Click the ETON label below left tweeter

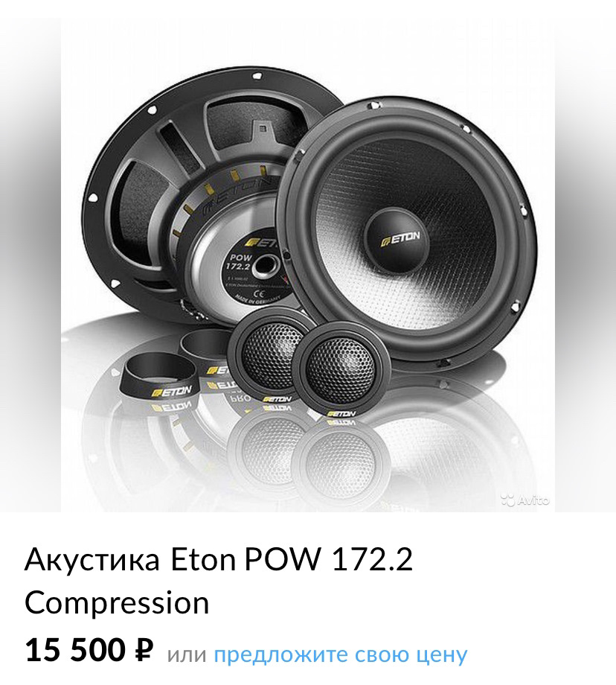pyautogui.click(x=277, y=399)
